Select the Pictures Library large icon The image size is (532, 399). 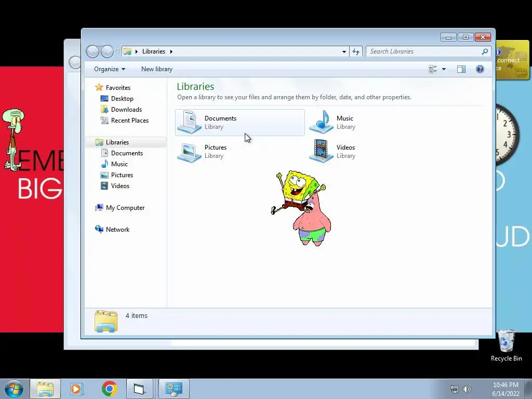point(189,152)
